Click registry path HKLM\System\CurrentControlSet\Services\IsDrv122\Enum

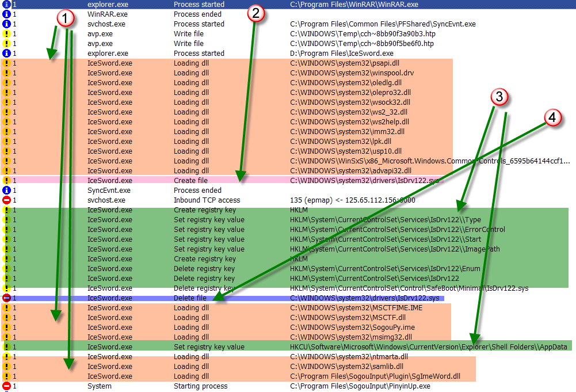coord(385,269)
